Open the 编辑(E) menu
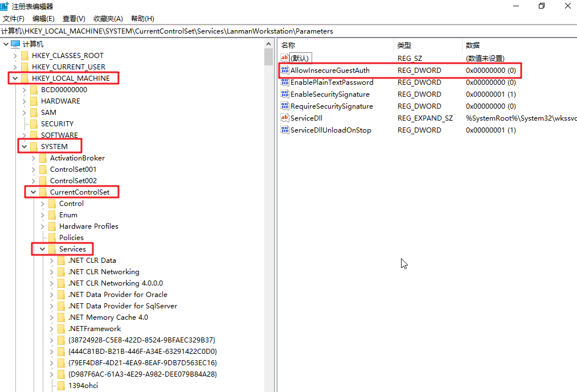The height and width of the screenshot is (392, 577). (x=43, y=18)
